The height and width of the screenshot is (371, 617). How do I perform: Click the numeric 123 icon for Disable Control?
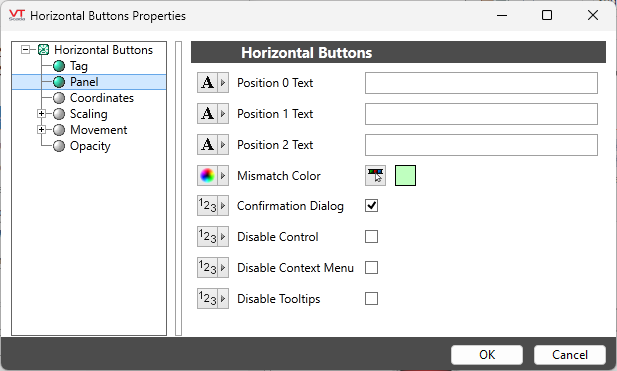207,237
